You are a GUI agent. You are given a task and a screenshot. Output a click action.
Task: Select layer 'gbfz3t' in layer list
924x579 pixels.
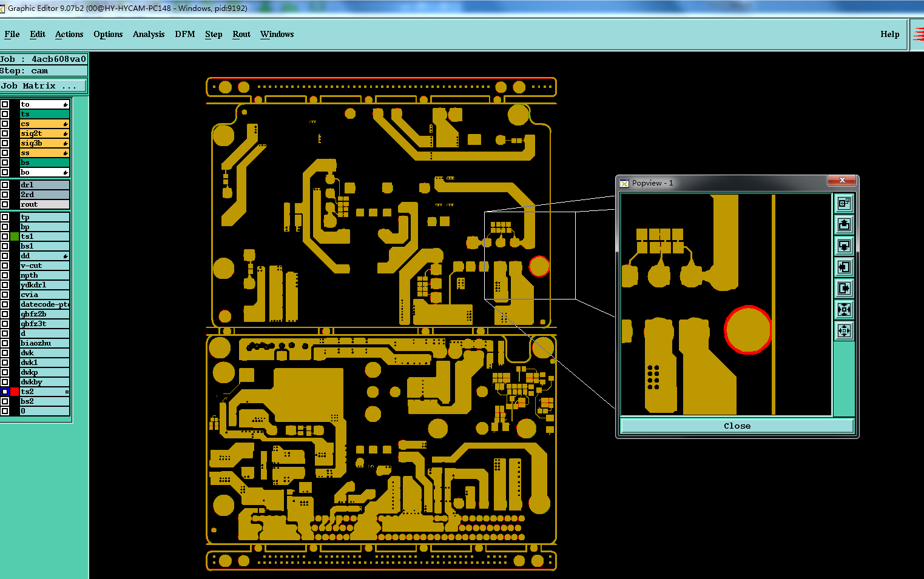click(x=45, y=324)
